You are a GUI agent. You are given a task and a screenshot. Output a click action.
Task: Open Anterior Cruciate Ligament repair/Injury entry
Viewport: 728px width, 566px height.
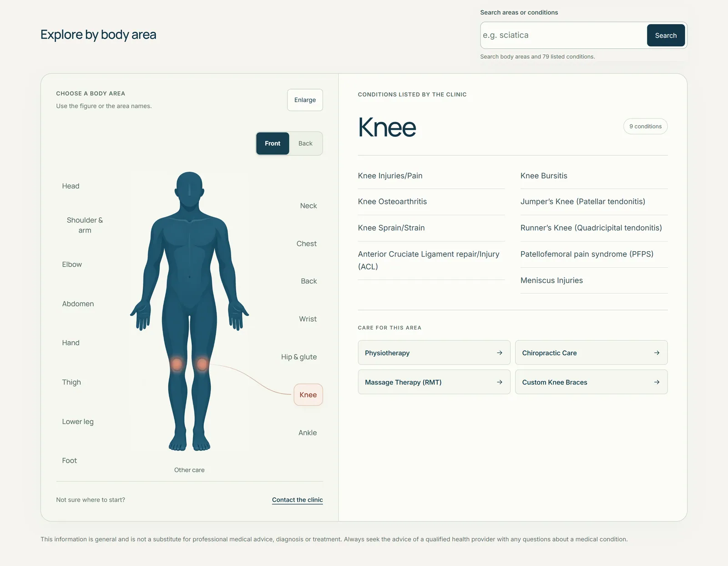pos(429,260)
